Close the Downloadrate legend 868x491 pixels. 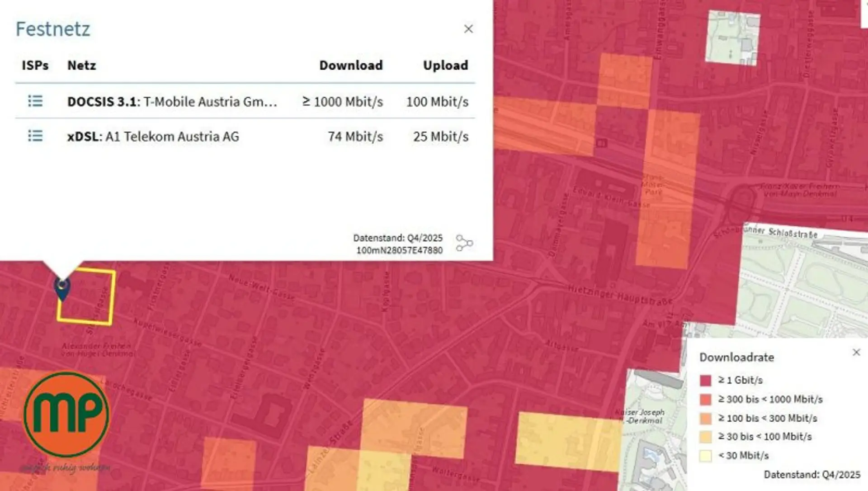click(856, 352)
